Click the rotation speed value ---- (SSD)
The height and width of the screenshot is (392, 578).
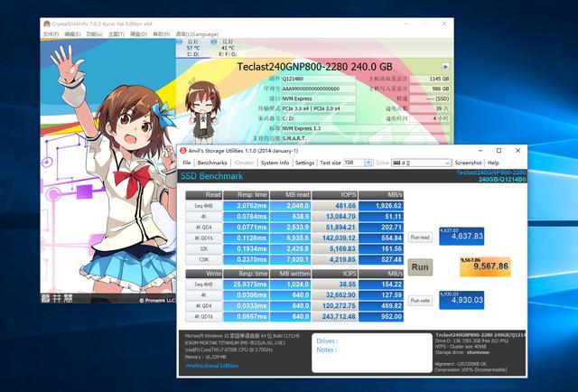coord(430,98)
